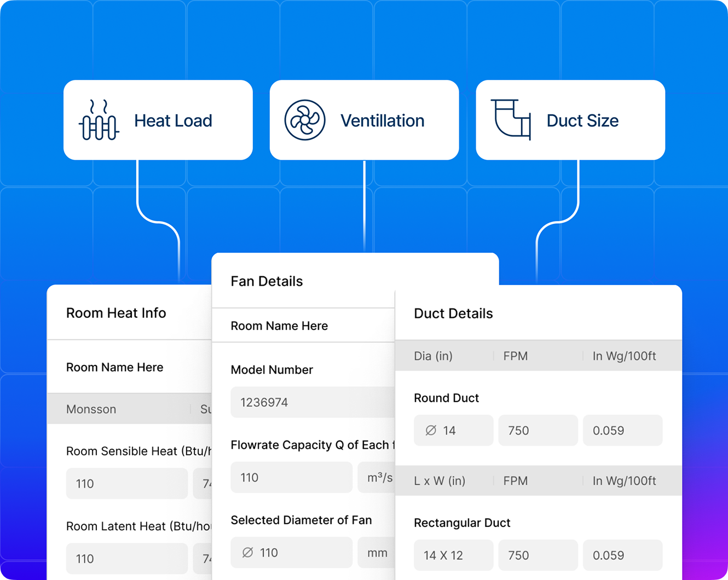This screenshot has width=728, height=580.
Task: Click the Flowrate Capacity value field
Action: 291,477
